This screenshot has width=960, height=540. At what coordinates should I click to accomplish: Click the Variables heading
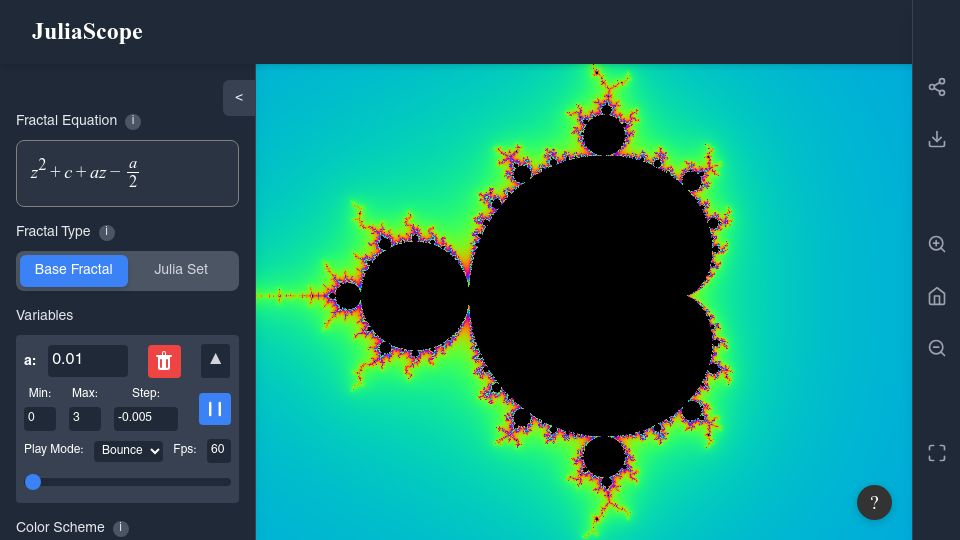45,315
